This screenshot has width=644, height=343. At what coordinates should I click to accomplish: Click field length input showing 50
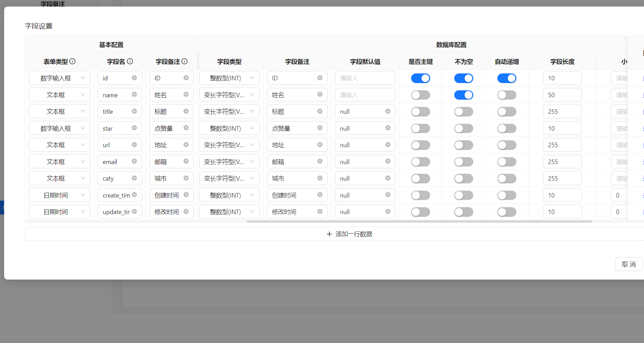562,95
